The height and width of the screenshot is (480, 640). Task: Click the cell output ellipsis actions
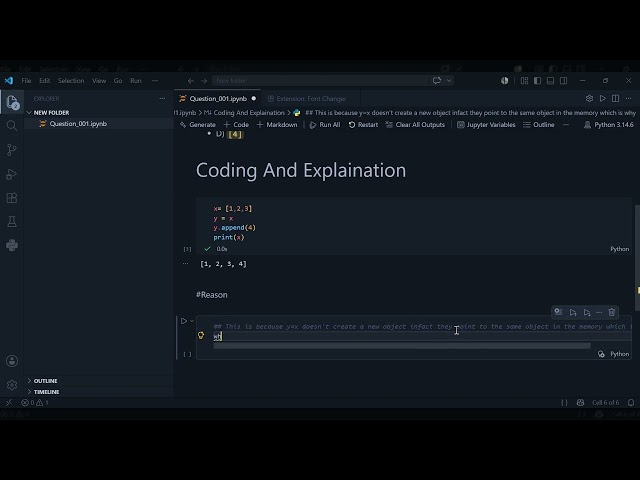click(x=186, y=264)
